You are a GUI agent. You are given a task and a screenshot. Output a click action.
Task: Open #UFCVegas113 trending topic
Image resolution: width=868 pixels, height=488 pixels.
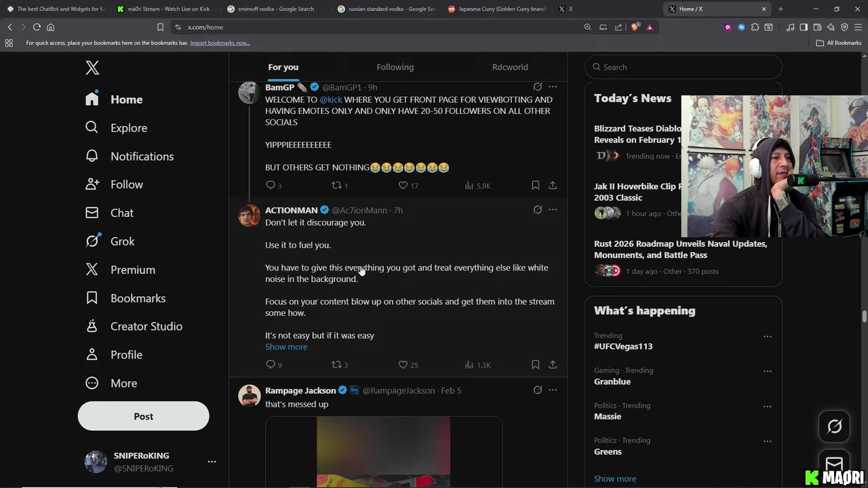pos(623,346)
